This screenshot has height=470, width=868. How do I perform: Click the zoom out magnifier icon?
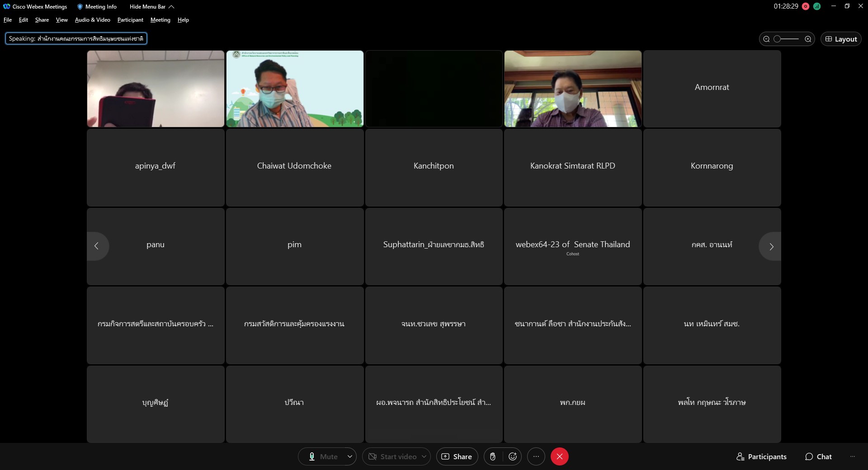click(766, 39)
